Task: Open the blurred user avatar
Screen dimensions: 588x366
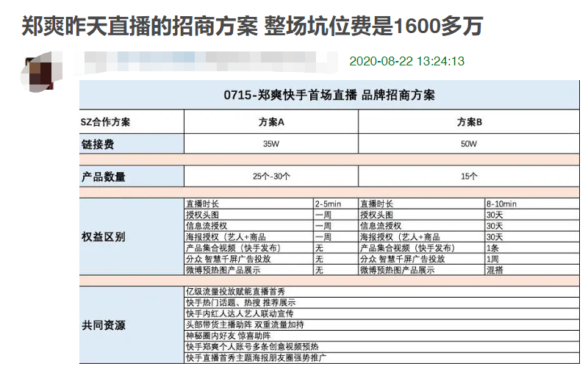Action: [x=41, y=71]
